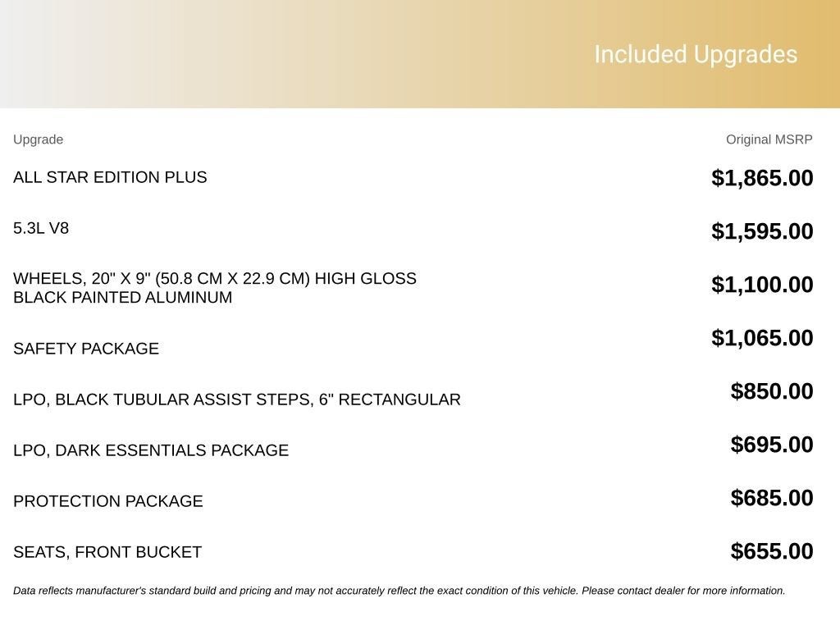
Task: Click the Included Upgrades heading
Action: pyautogui.click(x=696, y=55)
